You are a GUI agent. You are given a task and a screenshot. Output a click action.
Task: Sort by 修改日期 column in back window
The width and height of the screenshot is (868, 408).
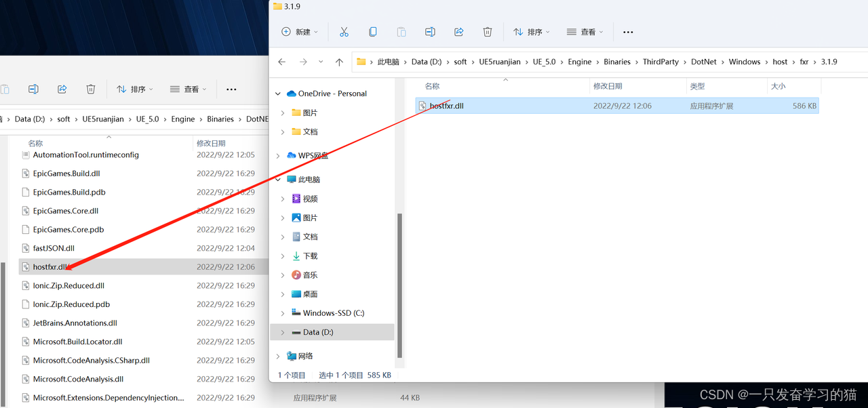pos(211,143)
